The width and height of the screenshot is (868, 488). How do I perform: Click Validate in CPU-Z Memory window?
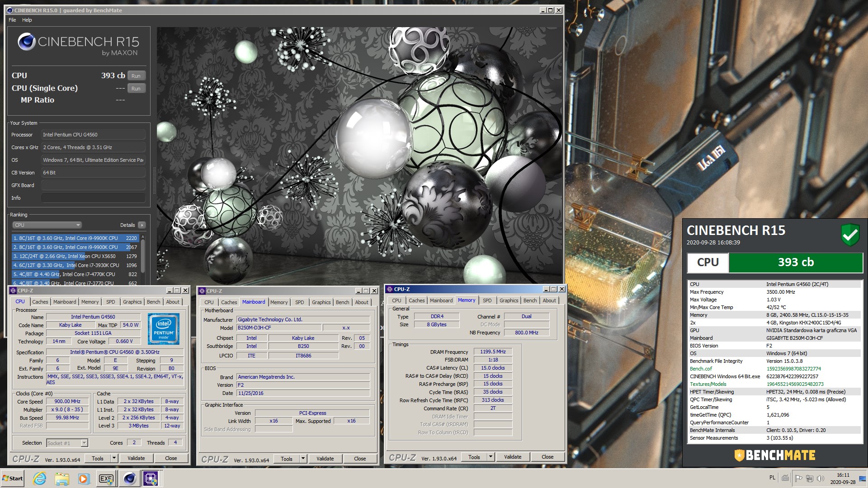pos(513,457)
